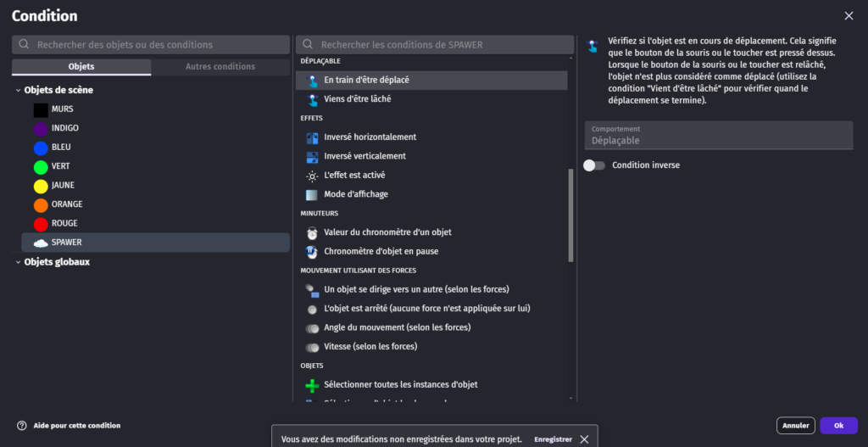Click the green plus 'Sélectionner toutes les instances' icon

(312, 385)
